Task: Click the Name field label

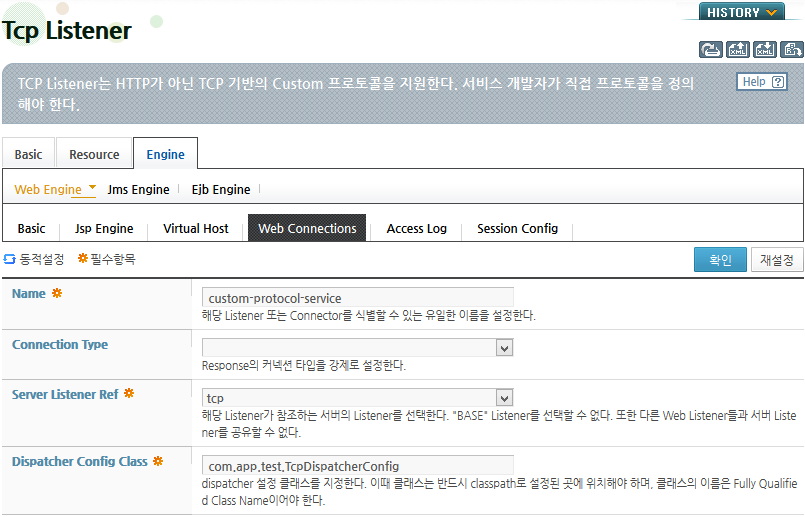Action: [29, 294]
